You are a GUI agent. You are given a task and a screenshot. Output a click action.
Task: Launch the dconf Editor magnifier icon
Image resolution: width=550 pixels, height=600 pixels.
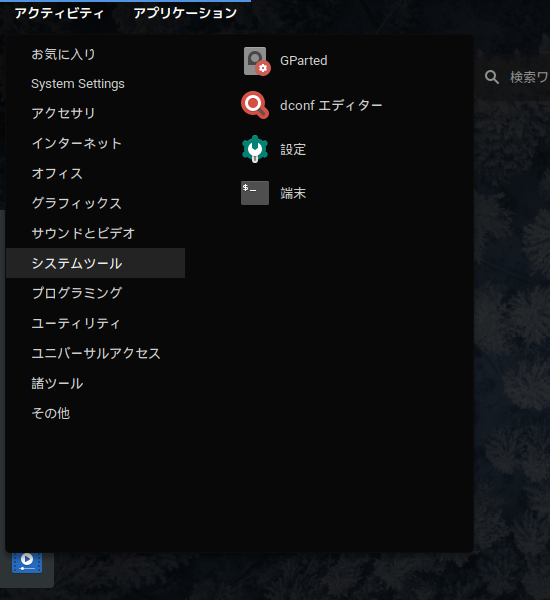(255, 105)
